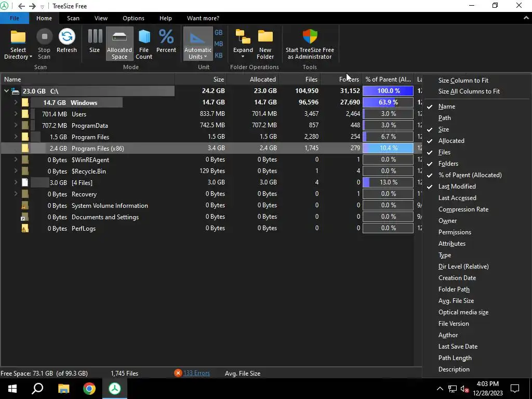Click the TreeSize app logo in title bar
Screen dimensions: 532x399
coord(4,6)
